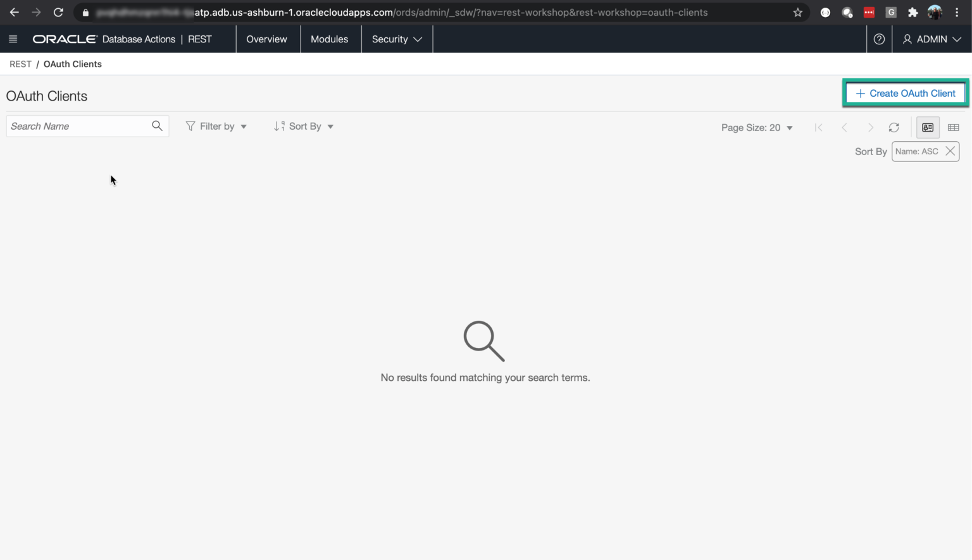Click the G extension icon
This screenshot has height=560, width=972.
click(x=891, y=12)
